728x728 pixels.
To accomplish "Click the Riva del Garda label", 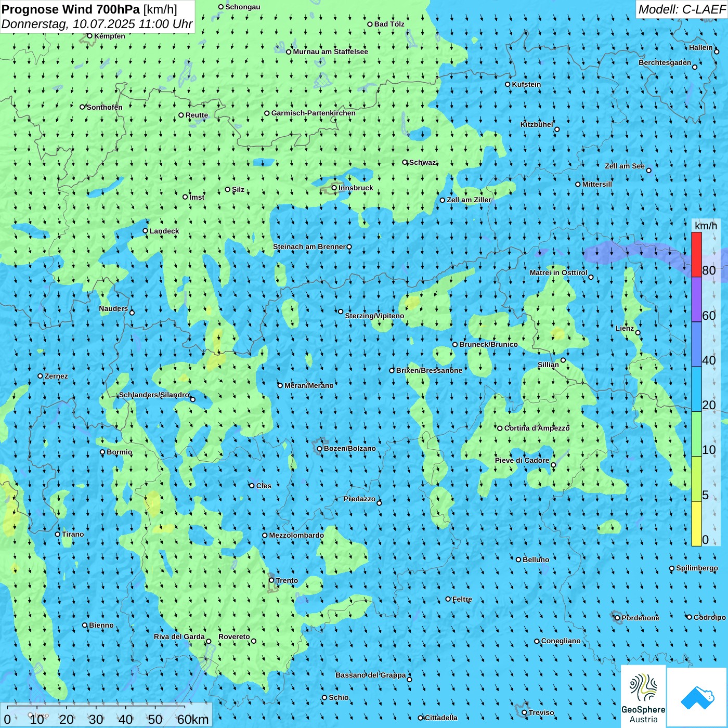I will (179, 636).
